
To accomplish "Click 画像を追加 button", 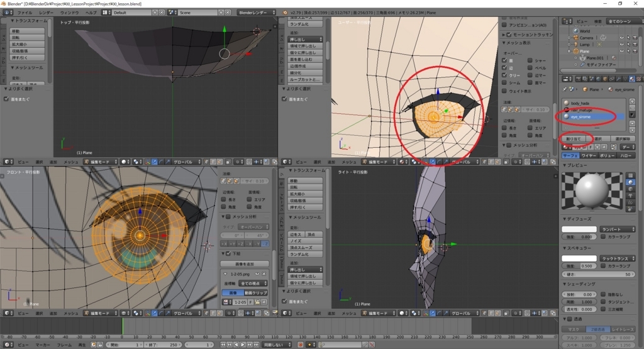I will (x=245, y=264).
